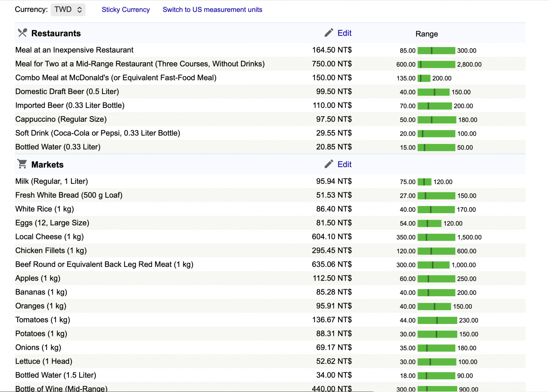This screenshot has width=549, height=392.
Task: Click the Restaurants fork and knife icon
Action: click(22, 33)
